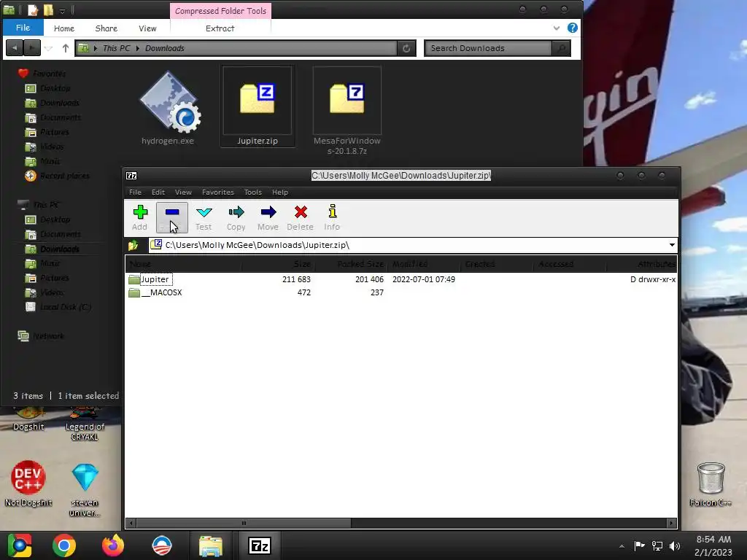Viewport: 747px width, 560px height.
Task: Switch to 7-Zip taskbar button
Action: pyautogui.click(x=260, y=545)
